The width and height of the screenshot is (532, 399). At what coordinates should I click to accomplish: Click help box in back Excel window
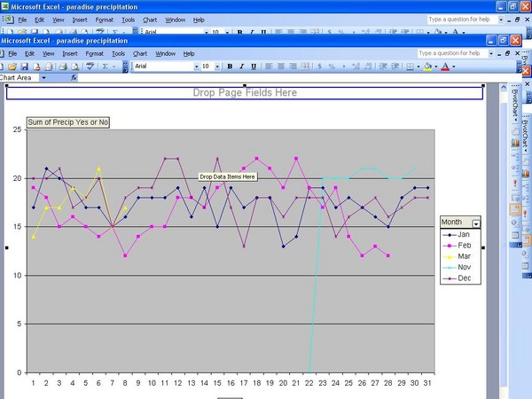(x=462, y=20)
